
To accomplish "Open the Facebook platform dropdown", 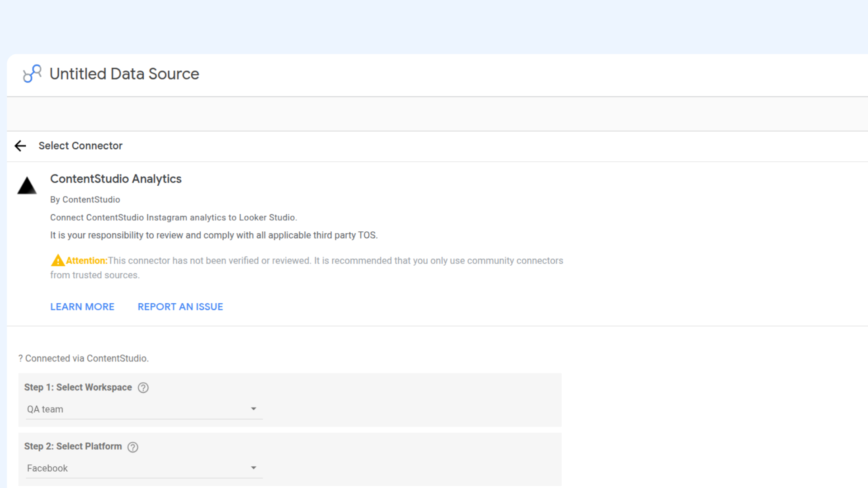I will coord(144,468).
